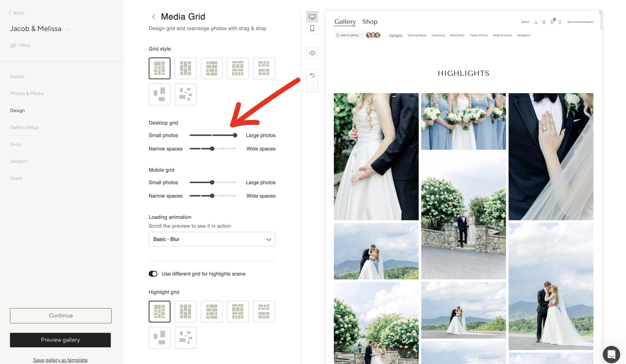Open the Vendors section in sidebar

tap(19, 161)
